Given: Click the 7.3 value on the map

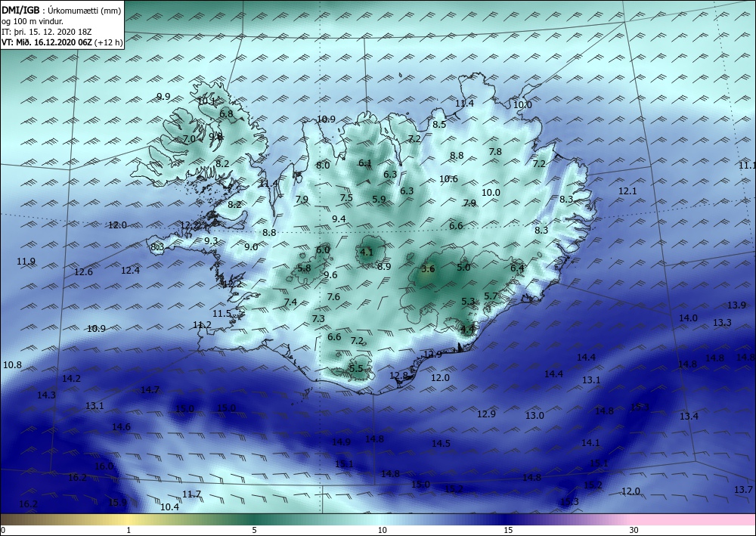Looking at the screenshot, I should click(x=318, y=318).
